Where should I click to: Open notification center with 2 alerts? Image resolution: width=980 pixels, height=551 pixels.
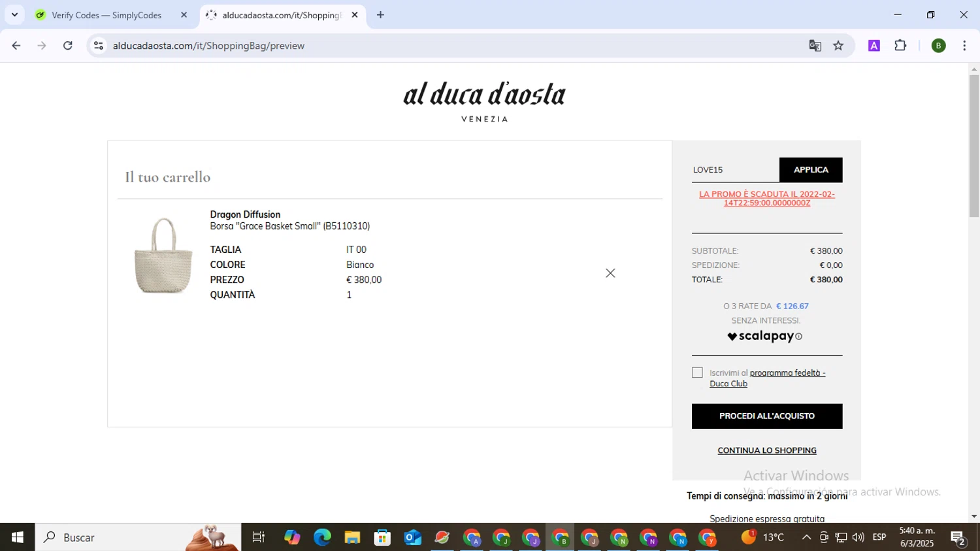pyautogui.click(x=958, y=538)
